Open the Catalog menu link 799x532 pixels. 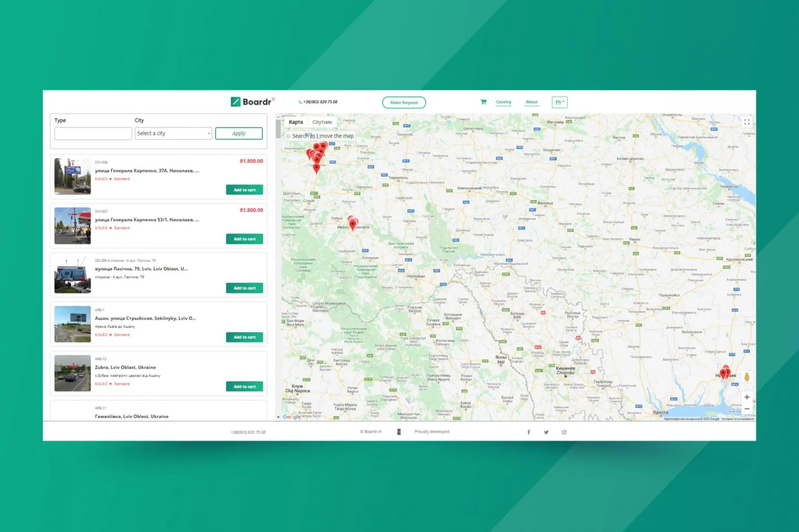pos(503,102)
